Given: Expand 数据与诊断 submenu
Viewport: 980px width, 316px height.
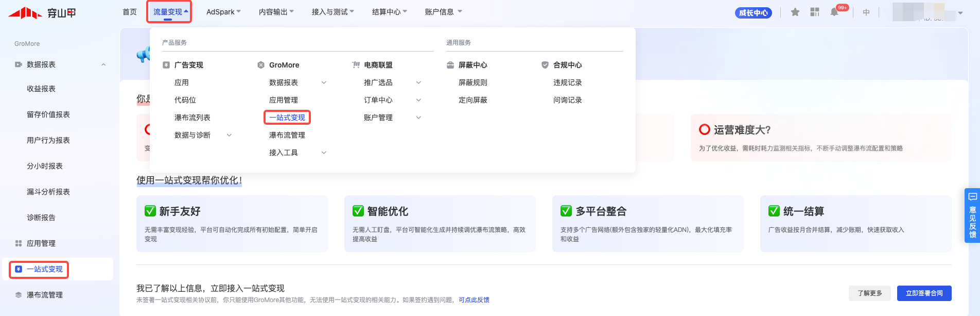Looking at the screenshot, I should click(229, 135).
